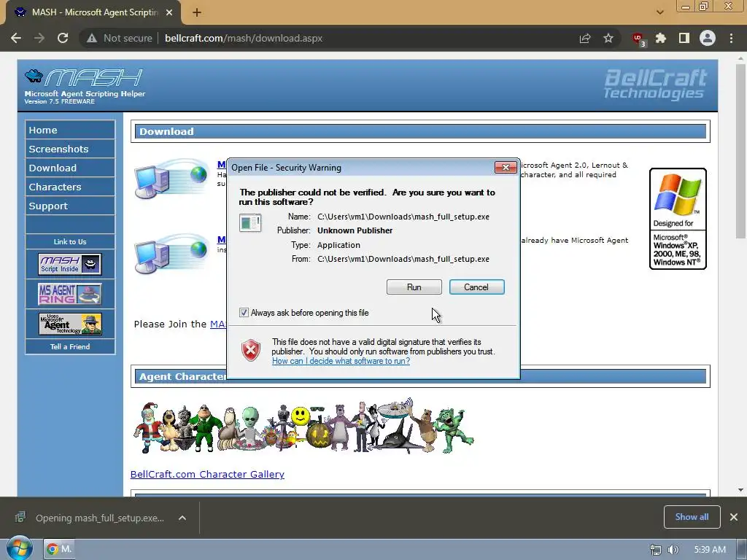The width and height of the screenshot is (747, 560).
Task: Open the Windows Start button
Action: coord(19,548)
